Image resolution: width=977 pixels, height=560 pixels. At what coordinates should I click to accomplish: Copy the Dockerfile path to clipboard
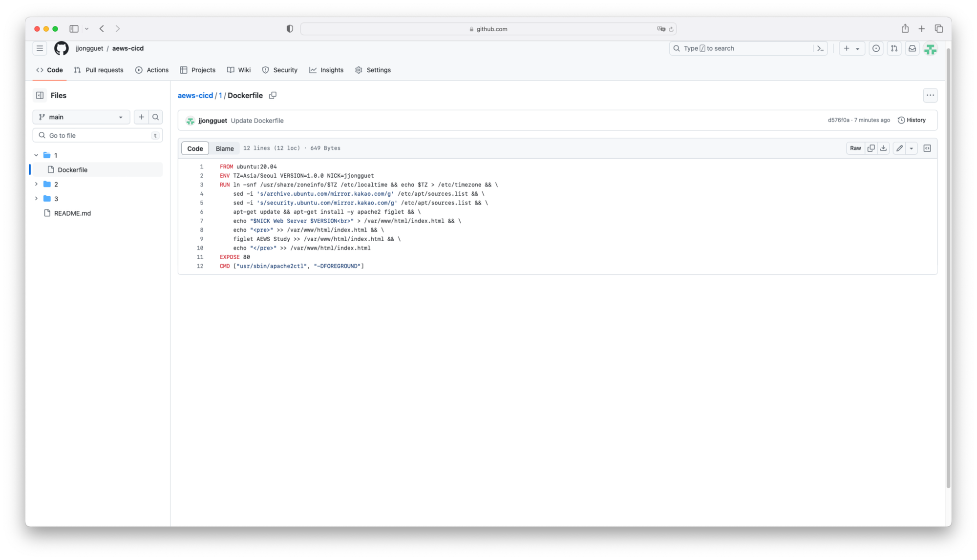point(273,95)
